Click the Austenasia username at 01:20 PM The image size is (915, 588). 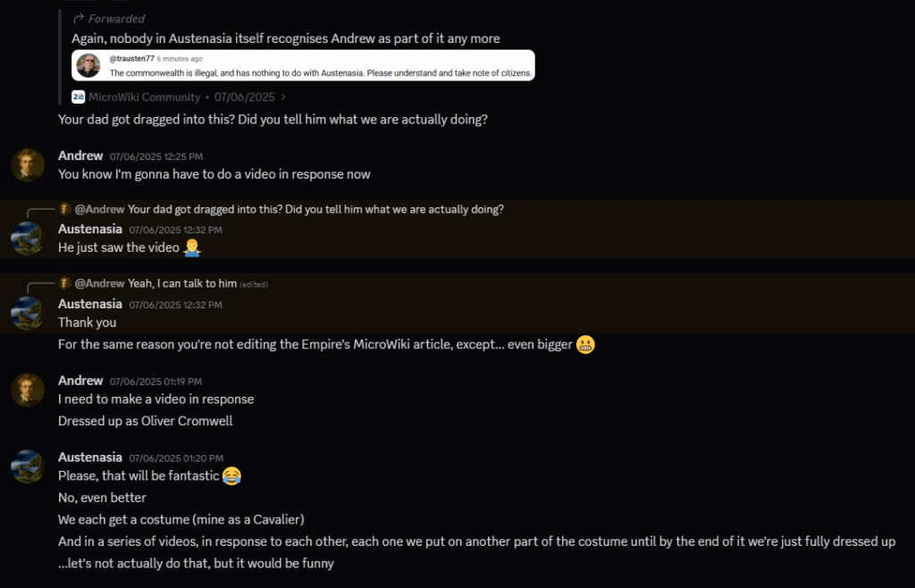click(x=90, y=458)
